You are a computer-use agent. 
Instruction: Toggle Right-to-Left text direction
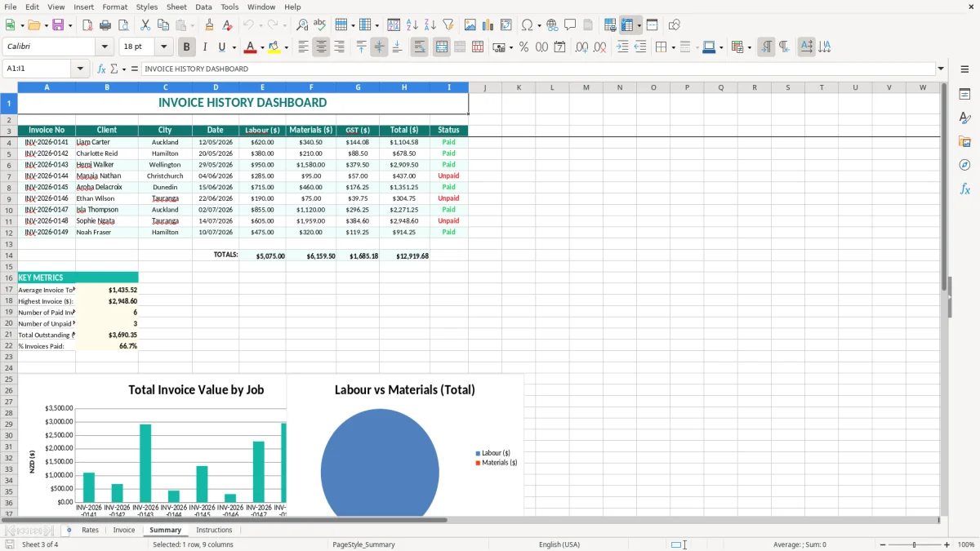784,47
